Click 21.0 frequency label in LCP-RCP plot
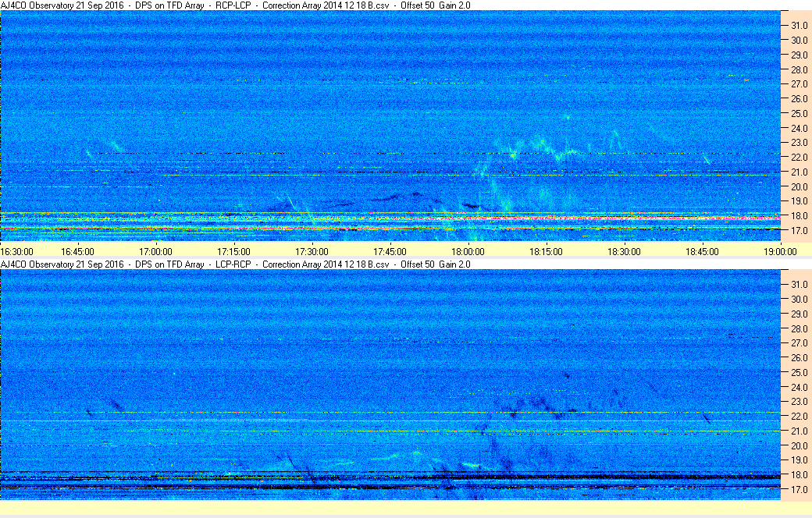Image resolution: width=812 pixels, height=518 pixels. click(799, 431)
